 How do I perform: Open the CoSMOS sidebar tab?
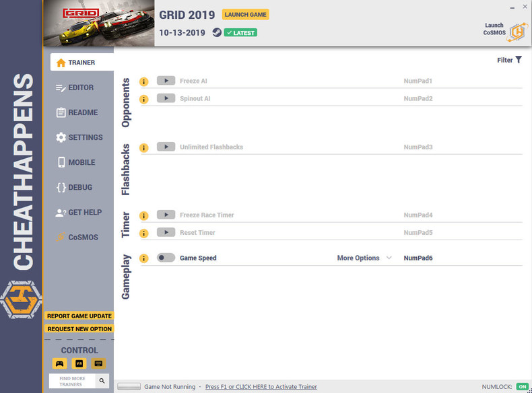[77, 238]
